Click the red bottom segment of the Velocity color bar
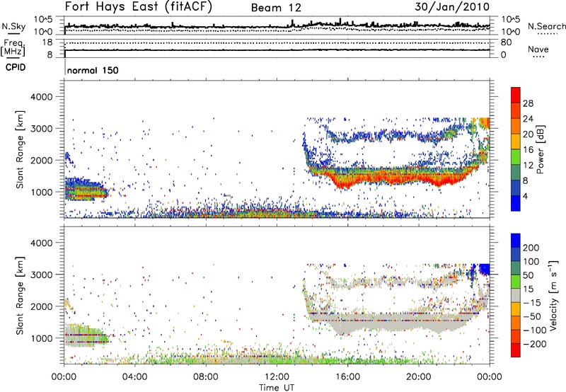Viewport: 566px width, 392px height. click(516, 350)
